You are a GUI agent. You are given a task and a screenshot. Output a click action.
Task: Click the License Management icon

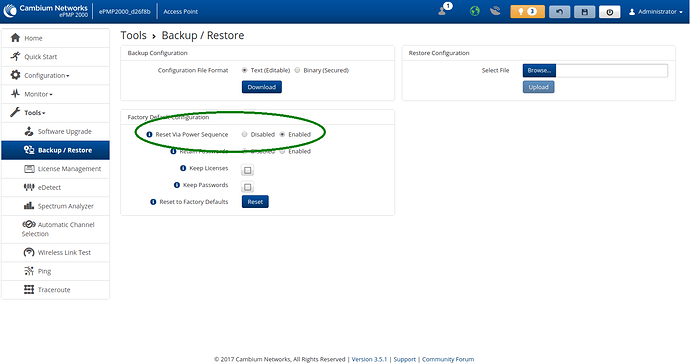pyautogui.click(x=29, y=169)
